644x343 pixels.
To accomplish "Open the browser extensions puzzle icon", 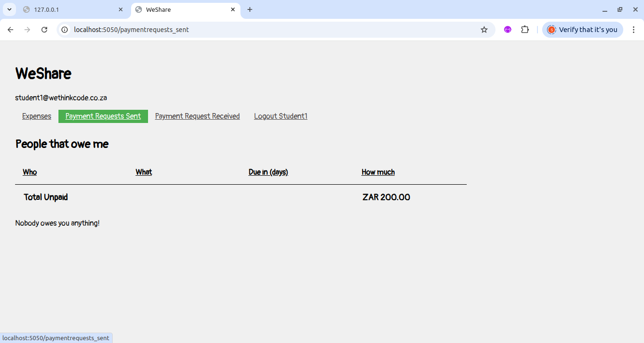I will [x=525, y=29].
